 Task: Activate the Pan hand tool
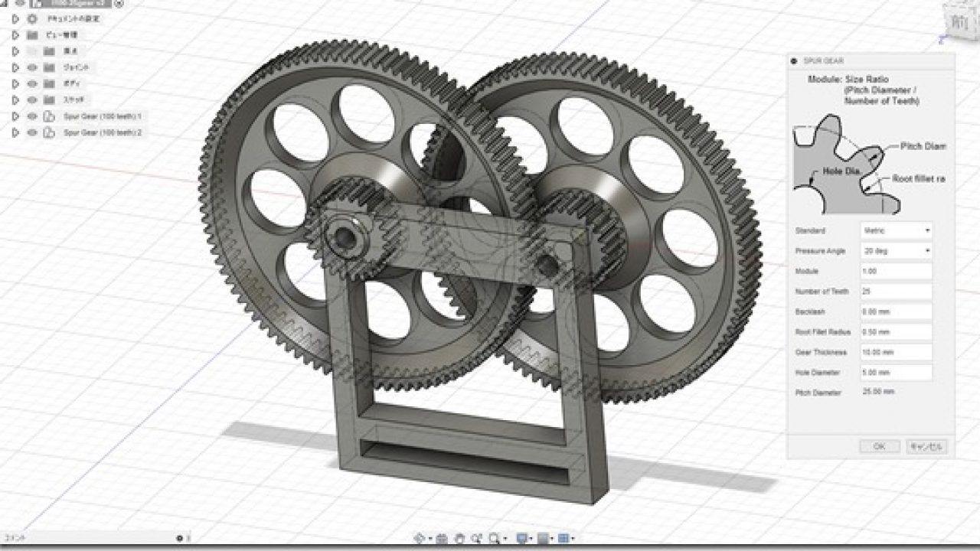pyautogui.click(x=460, y=539)
